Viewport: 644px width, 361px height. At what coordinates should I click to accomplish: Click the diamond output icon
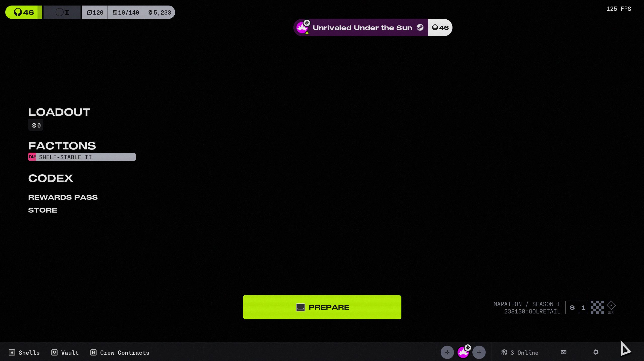click(611, 306)
